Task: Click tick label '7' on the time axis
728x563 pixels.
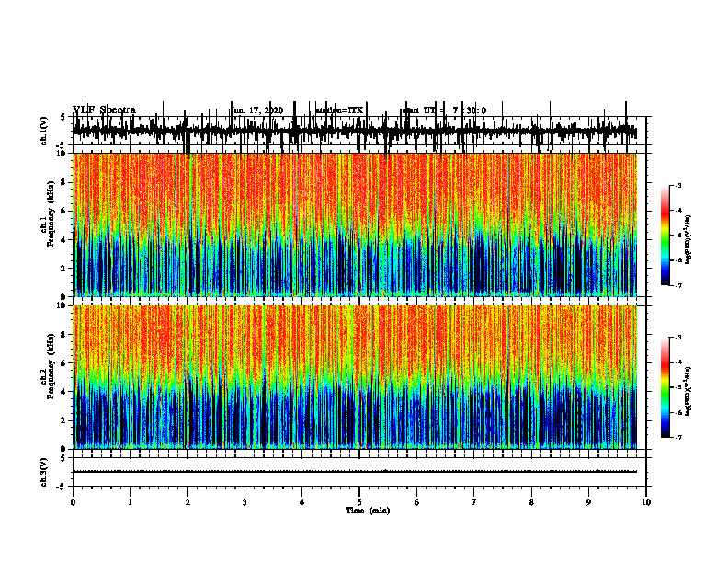Action: click(474, 502)
